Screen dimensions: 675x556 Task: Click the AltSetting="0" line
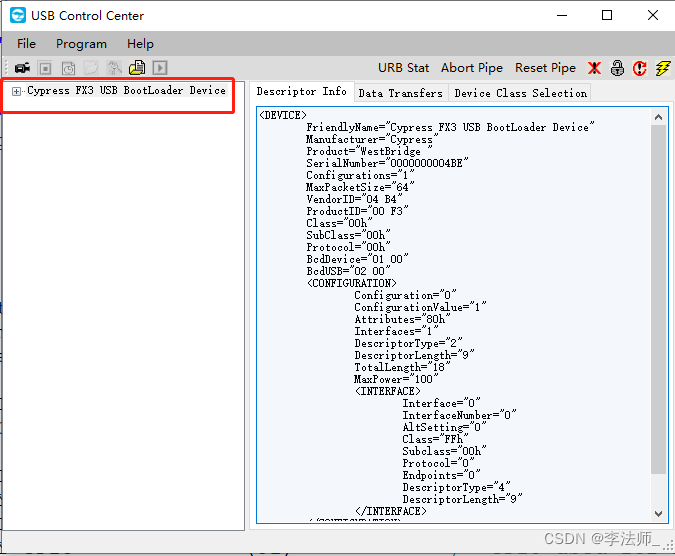click(x=444, y=427)
